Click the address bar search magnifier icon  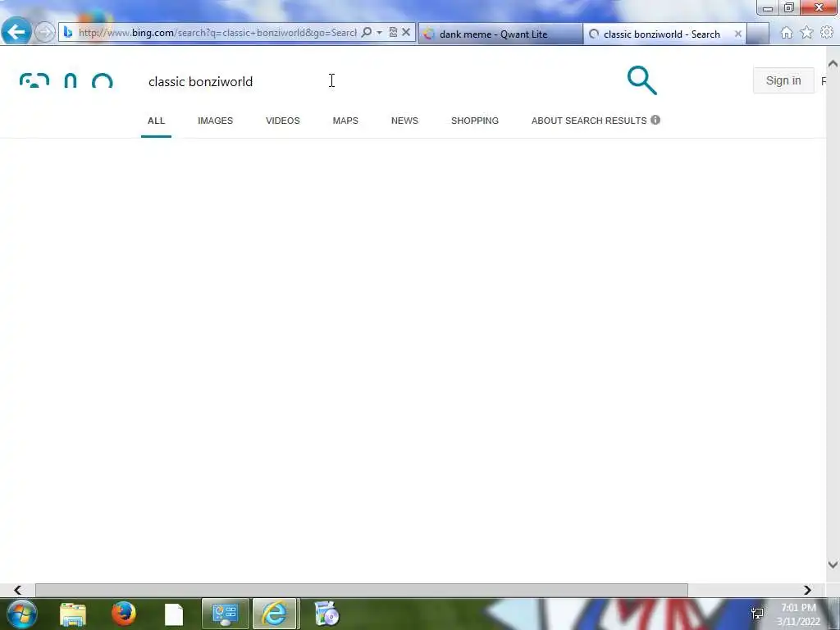coord(367,33)
